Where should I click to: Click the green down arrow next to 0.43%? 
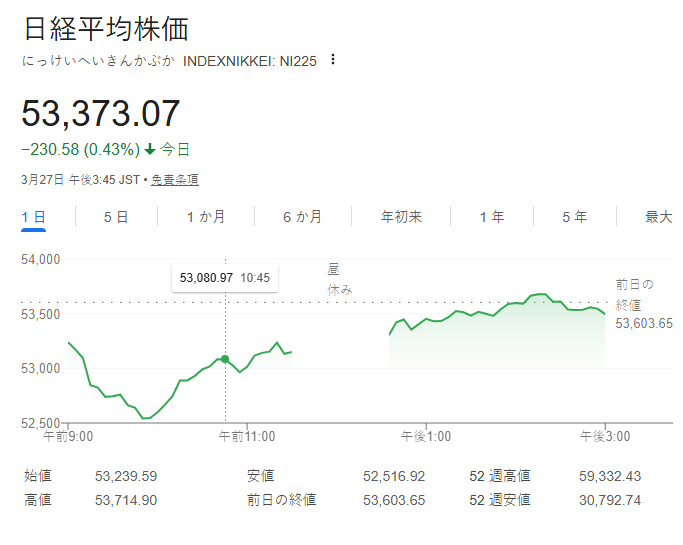point(150,149)
